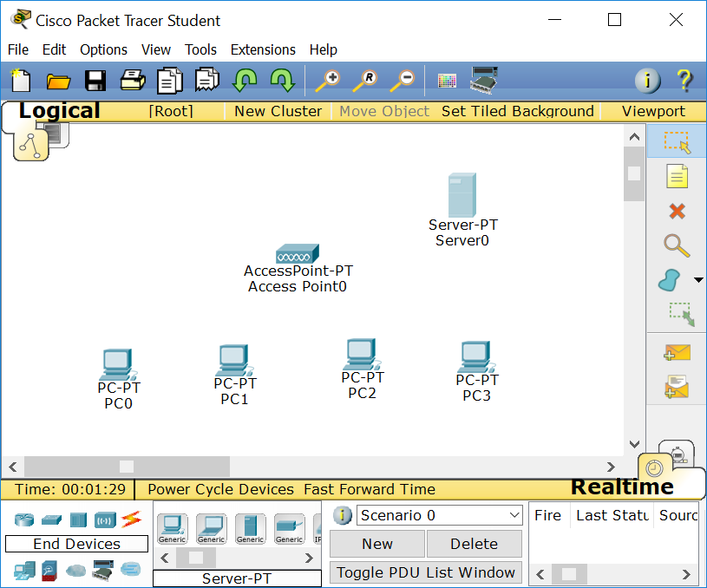Click the Copy toolbar icon
This screenshot has width=707, height=588.
point(170,81)
